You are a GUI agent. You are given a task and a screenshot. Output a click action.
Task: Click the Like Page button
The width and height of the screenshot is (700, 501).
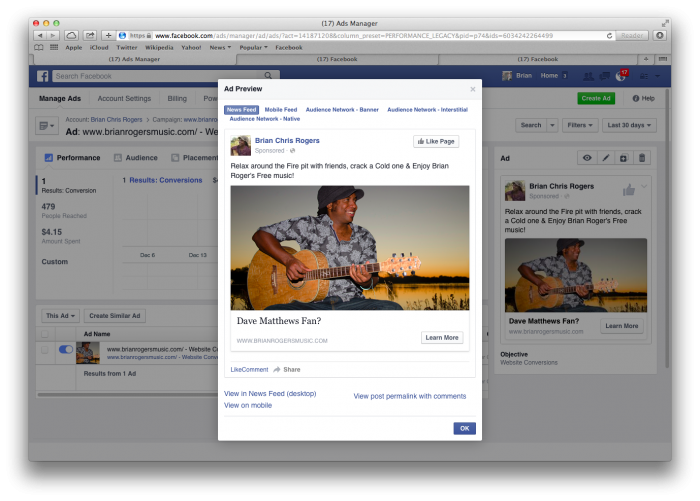(x=436, y=142)
